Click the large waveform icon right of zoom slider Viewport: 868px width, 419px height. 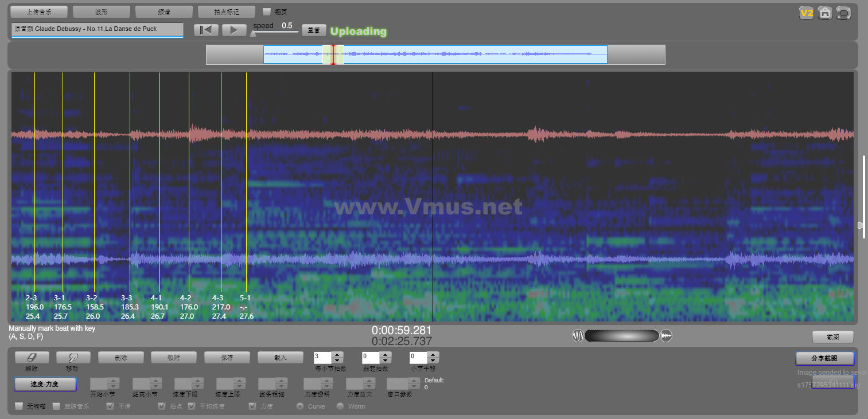pyautogui.click(x=666, y=336)
